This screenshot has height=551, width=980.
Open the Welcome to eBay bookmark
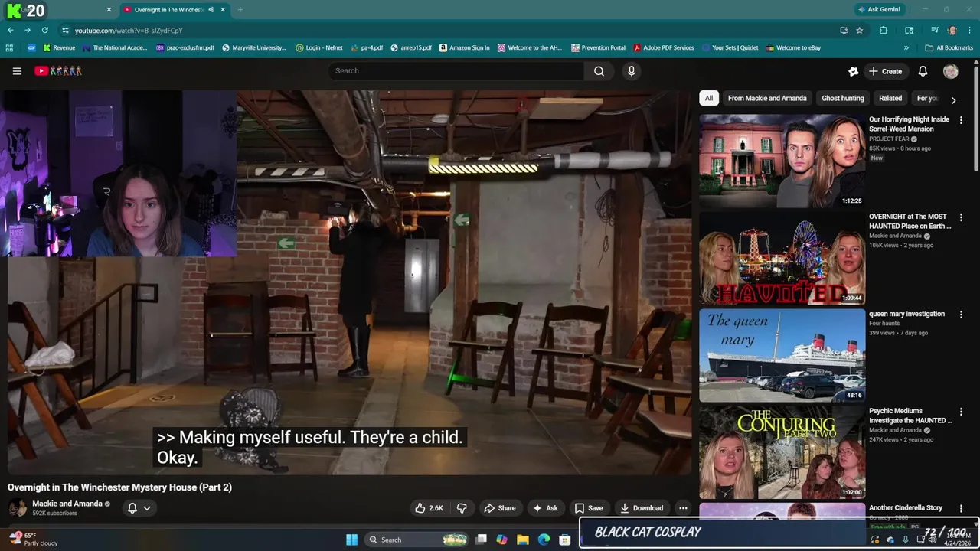pyautogui.click(x=793, y=47)
